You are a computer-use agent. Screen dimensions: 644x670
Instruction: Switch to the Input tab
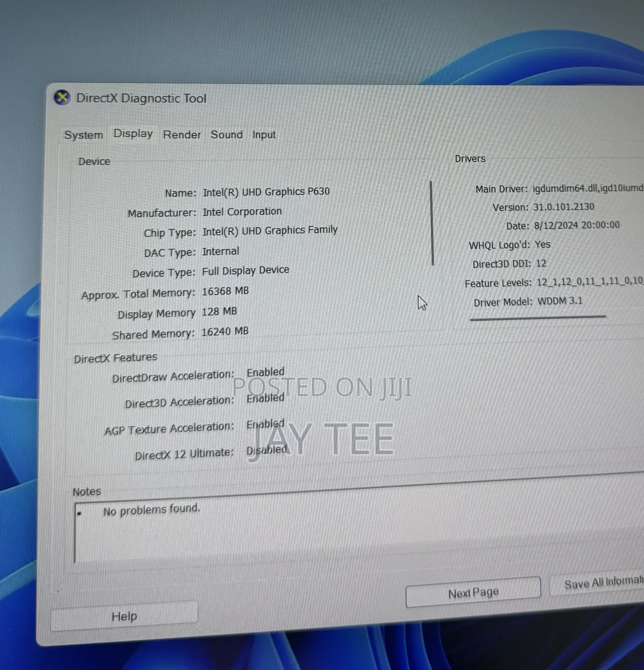point(264,134)
